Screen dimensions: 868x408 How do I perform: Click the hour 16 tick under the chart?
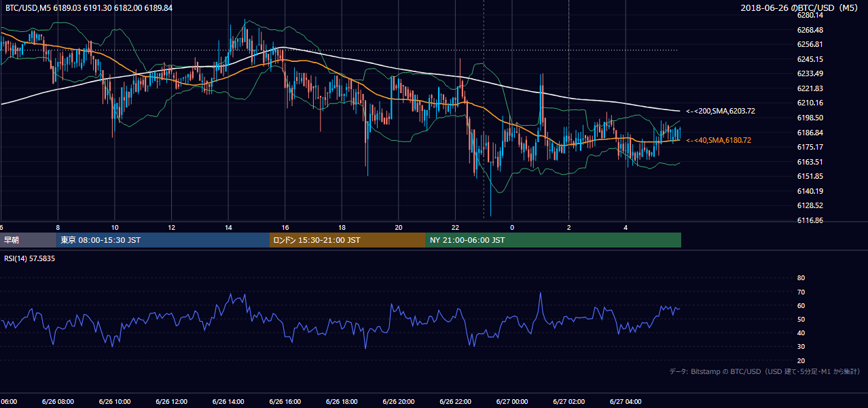(285, 227)
